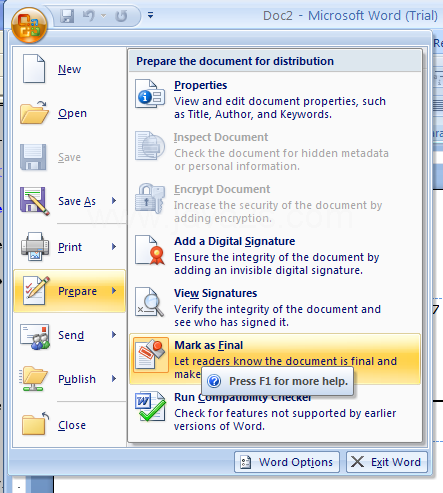Click the blue help question-mark tooltip icon
Screen dimensions: 443x493
pyautogui.click(x=214, y=381)
